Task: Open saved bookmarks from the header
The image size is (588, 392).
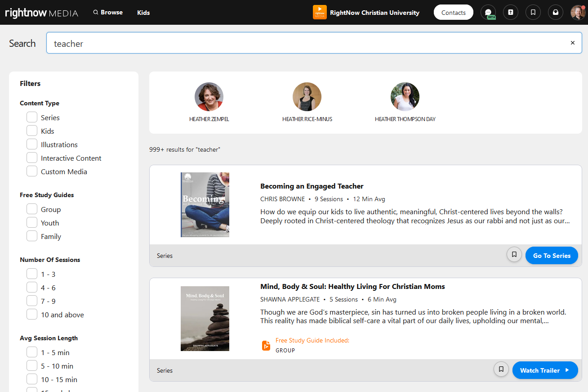Action: coord(533,13)
